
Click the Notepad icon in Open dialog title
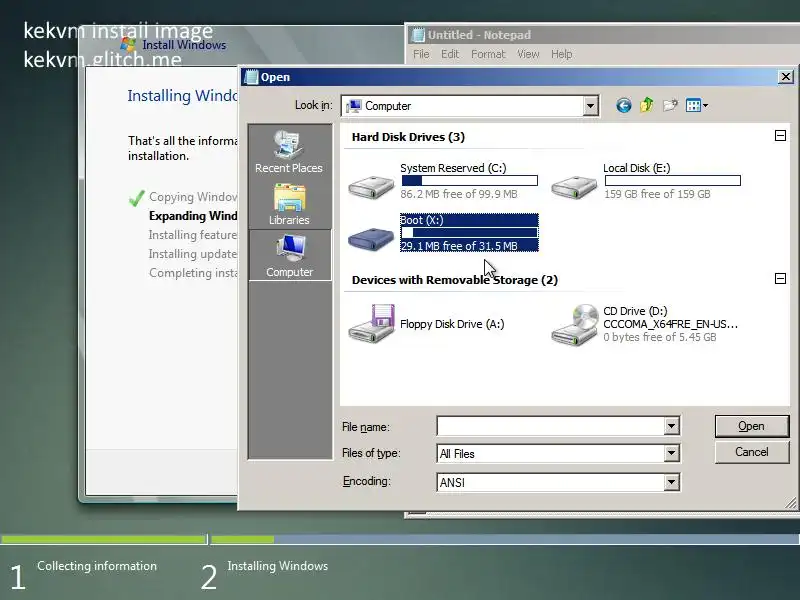click(x=251, y=77)
